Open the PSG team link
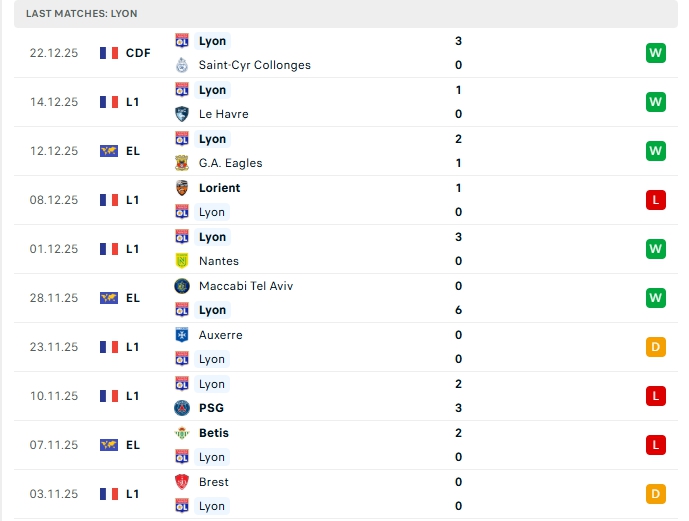689x521 pixels. [211, 408]
